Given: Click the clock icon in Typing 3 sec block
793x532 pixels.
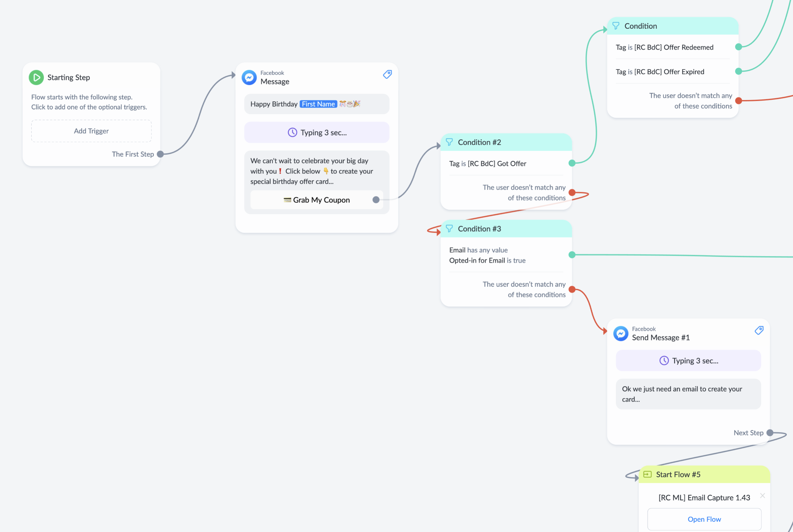Looking at the screenshot, I should (292, 133).
